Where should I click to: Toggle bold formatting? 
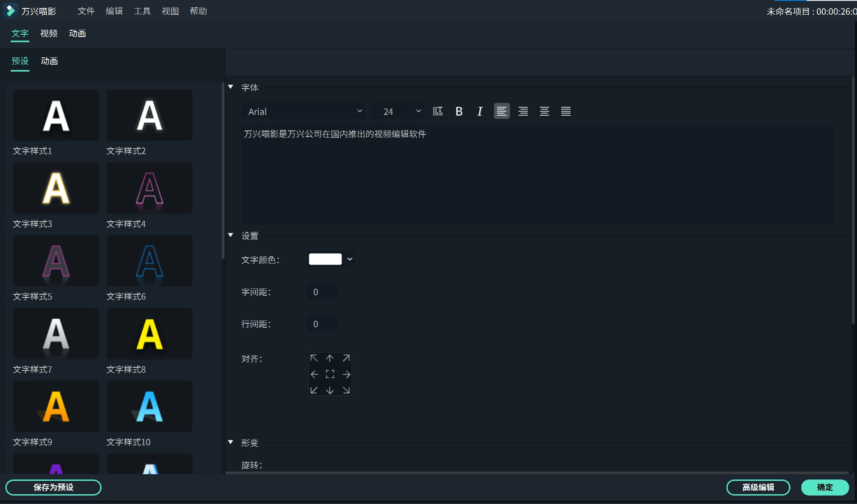(459, 111)
